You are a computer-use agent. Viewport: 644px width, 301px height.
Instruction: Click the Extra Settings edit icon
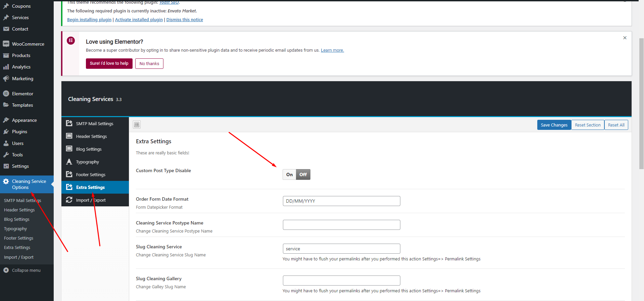(x=69, y=187)
